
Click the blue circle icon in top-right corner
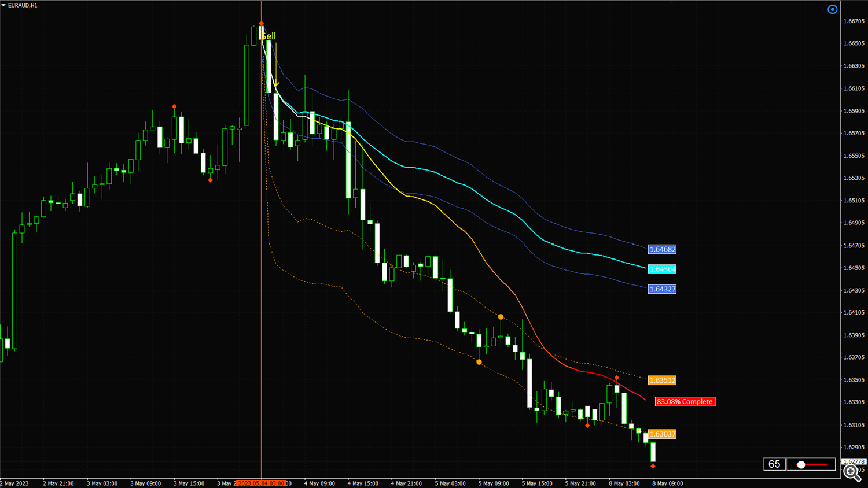[x=832, y=9]
